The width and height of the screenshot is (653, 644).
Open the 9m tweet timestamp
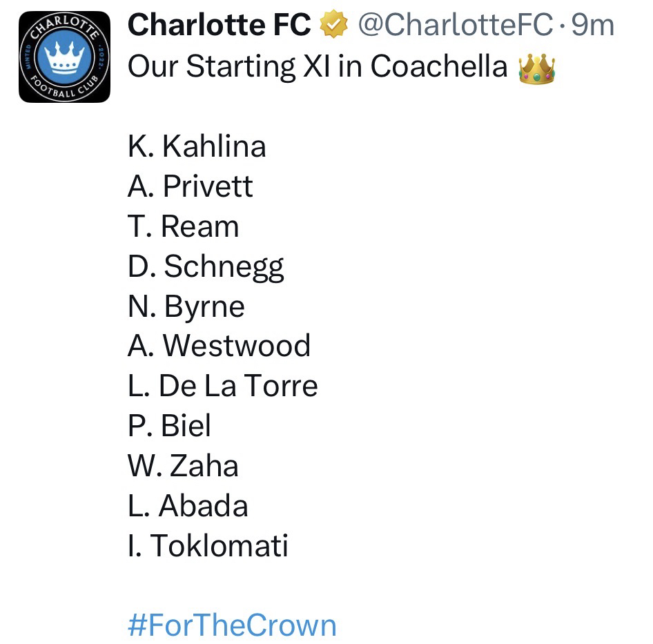(593, 26)
